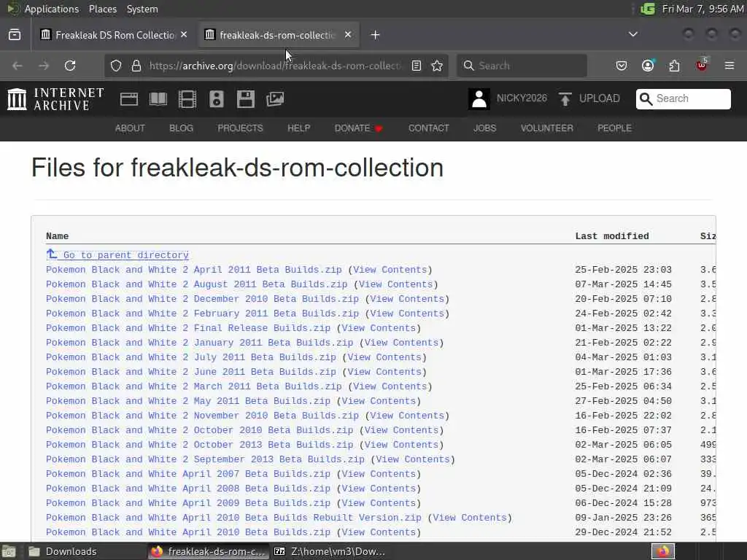Click the NICKY2026 user avatar icon
747x560 pixels.
coord(479,99)
